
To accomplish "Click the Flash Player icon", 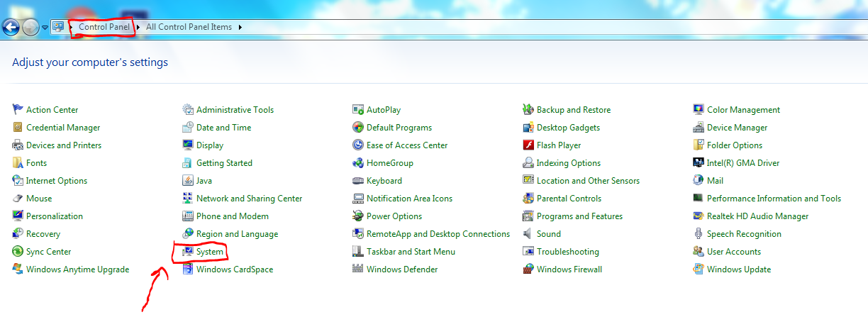I will point(528,145).
